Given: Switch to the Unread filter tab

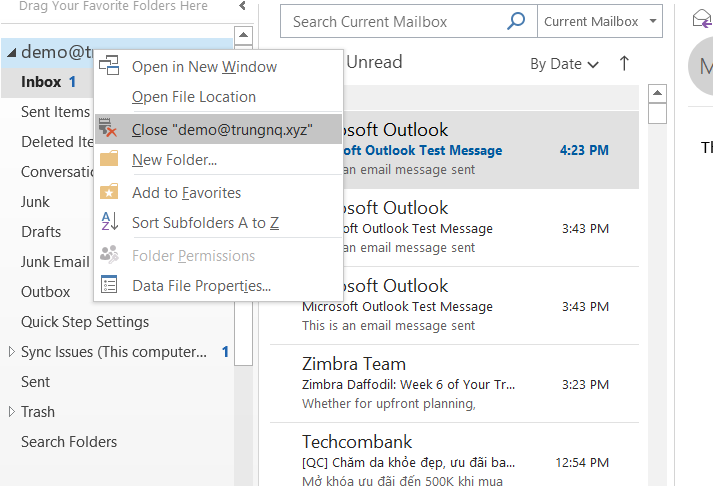Looking at the screenshot, I should click(374, 62).
